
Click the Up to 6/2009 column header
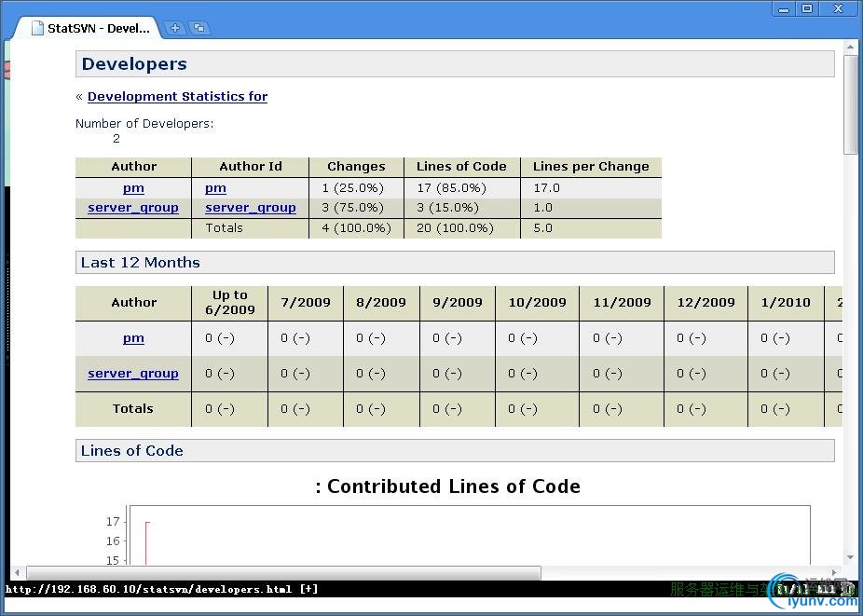tap(230, 302)
